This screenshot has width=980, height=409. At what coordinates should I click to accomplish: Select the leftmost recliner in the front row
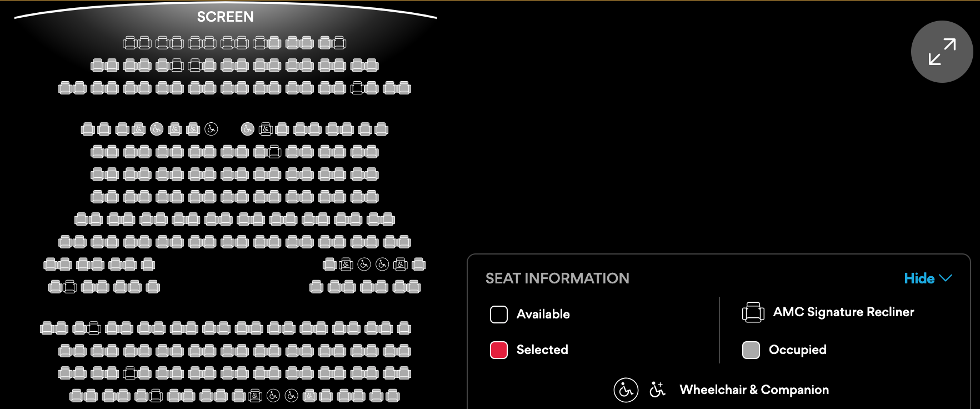coord(129,43)
